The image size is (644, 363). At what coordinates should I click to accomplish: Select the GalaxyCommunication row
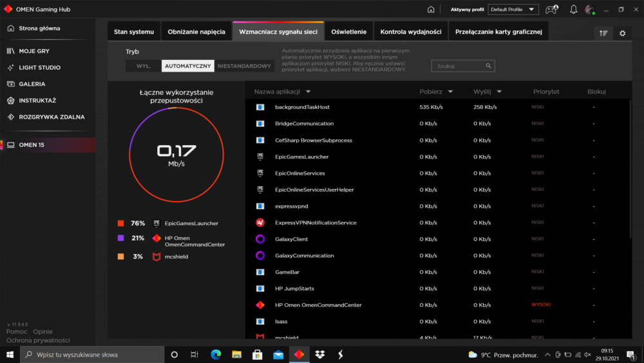pos(437,255)
